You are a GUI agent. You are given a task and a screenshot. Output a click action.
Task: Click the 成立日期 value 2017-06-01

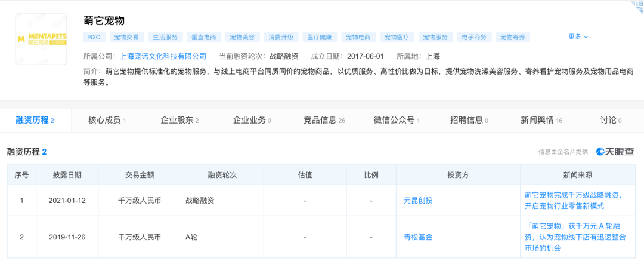click(x=366, y=56)
